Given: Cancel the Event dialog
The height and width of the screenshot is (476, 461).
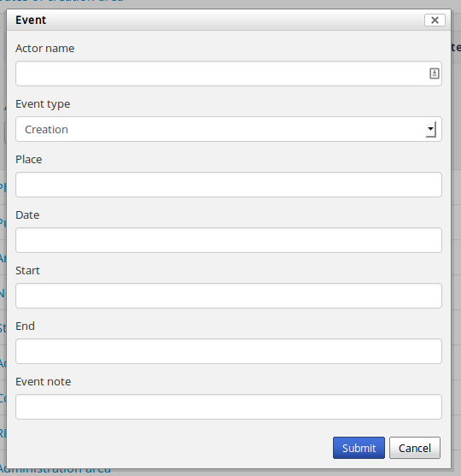Looking at the screenshot, I should (415, 448).
